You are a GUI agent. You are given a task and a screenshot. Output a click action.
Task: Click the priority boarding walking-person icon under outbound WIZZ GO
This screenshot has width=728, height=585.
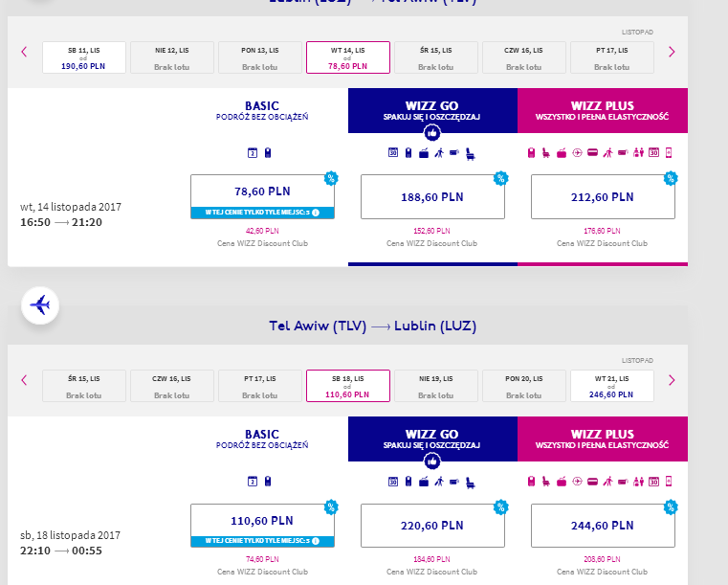pos(439,153)
